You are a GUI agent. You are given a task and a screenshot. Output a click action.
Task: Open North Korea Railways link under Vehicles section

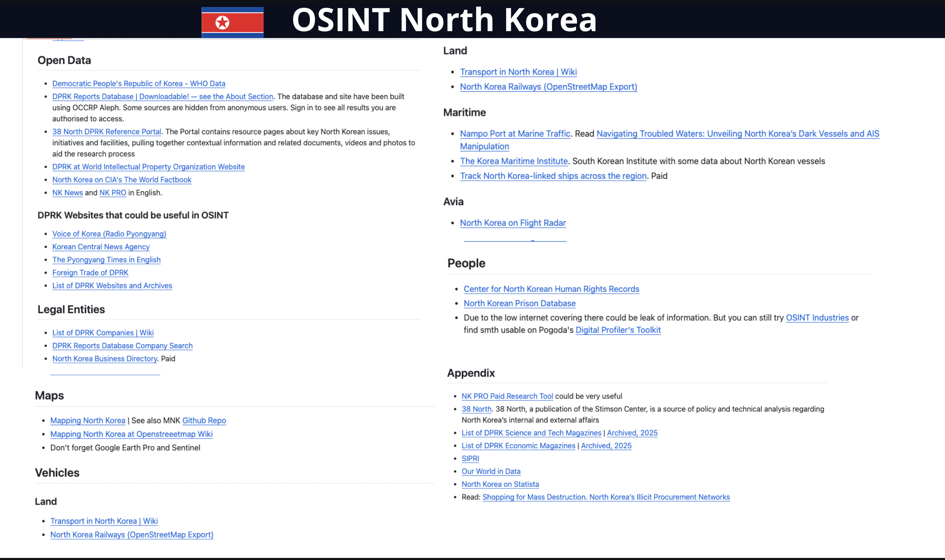pyautogui.click(x=132, y=534)
